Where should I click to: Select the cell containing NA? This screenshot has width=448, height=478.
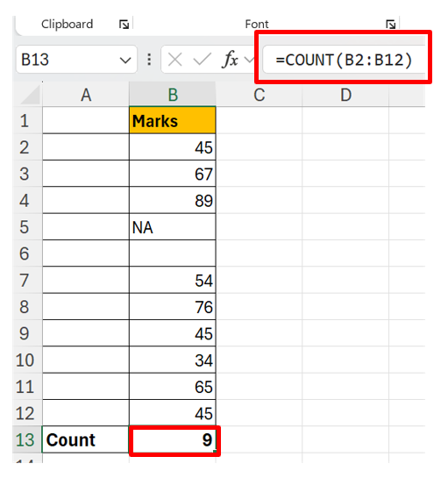click(173, 227)
